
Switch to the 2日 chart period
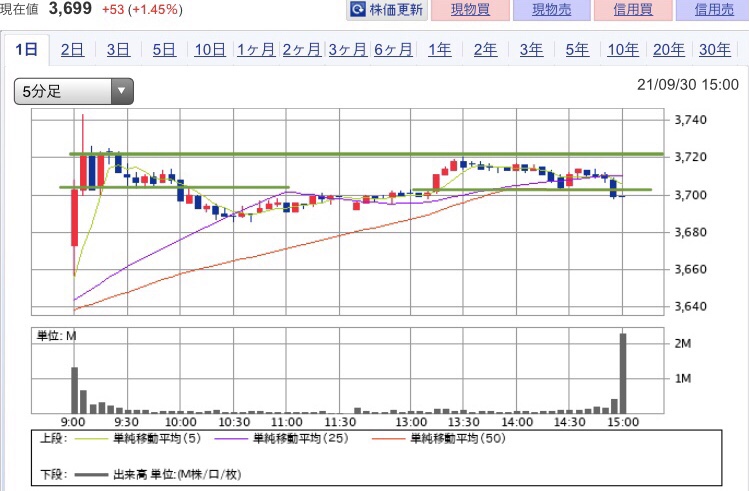[x=73, y=50]
